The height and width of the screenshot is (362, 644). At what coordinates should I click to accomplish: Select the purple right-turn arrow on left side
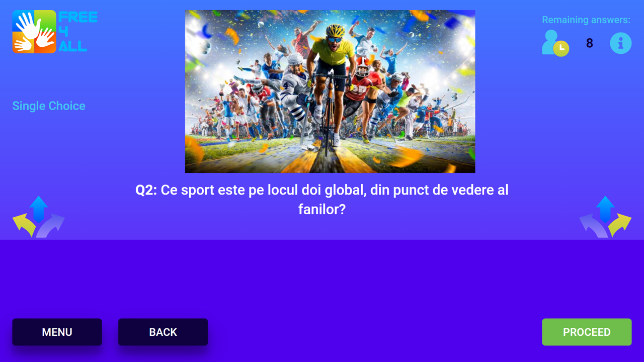point(51,226)
